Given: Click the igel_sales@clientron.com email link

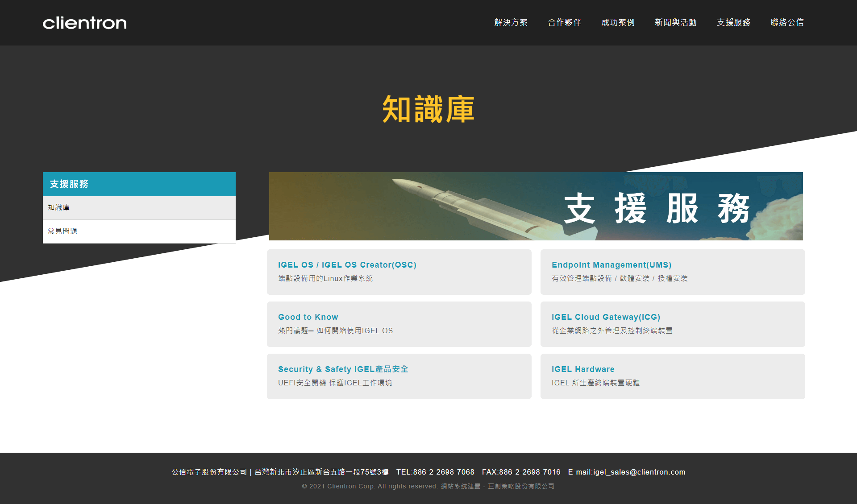Looking at the screenshot, I should click(x=639, y=472).
